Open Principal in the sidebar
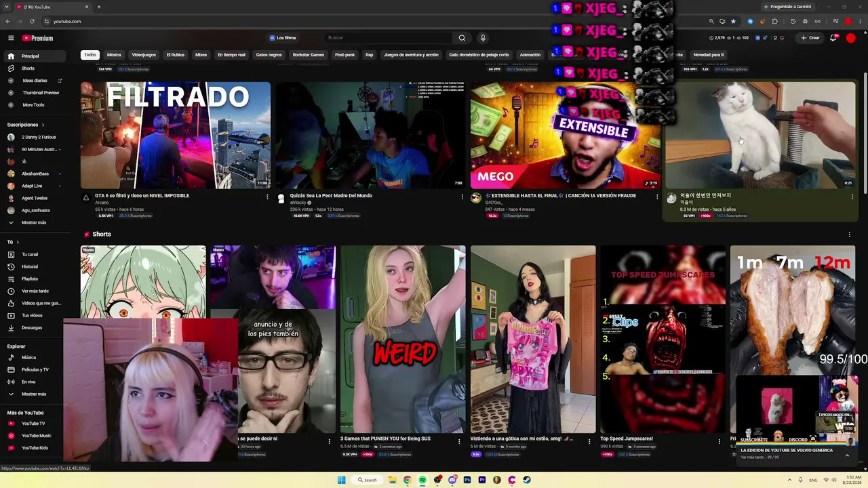This screenshot has width=868, height=488. click(x=37, y=56)
